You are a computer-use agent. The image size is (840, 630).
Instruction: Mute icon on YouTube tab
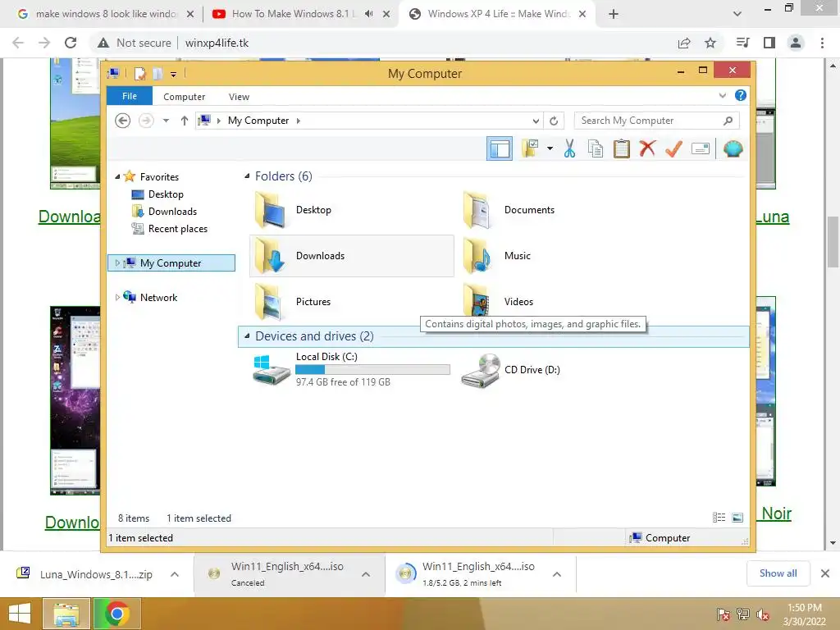point(368,14)
